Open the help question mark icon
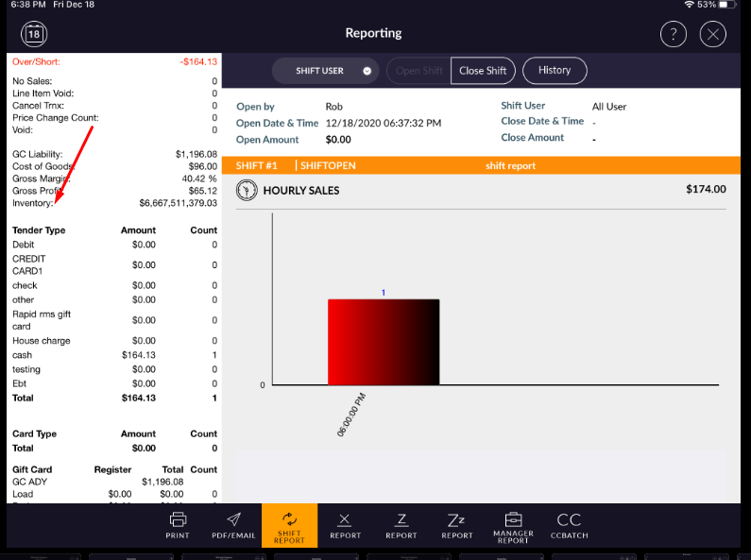 pyautogui.click(x=673, y=34)
